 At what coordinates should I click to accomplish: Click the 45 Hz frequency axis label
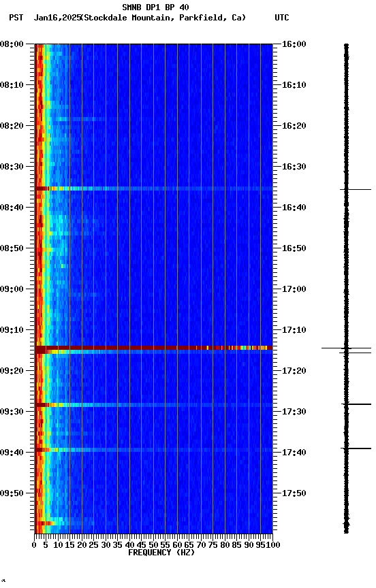[x=141, y=545]
